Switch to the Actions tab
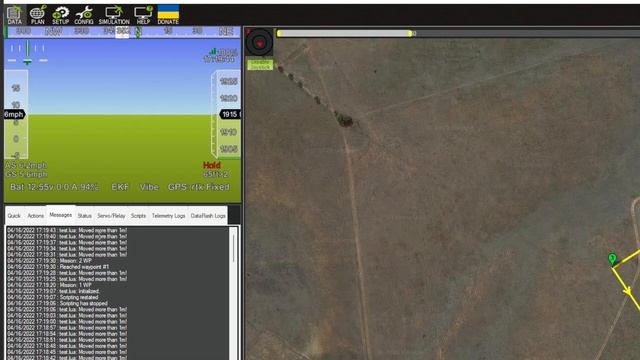Viewport: 640px width, 360px height. tap(36, 216)
